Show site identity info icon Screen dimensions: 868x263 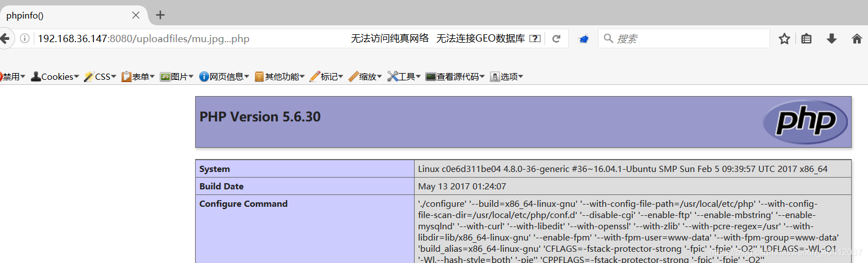tap(25, 39)
